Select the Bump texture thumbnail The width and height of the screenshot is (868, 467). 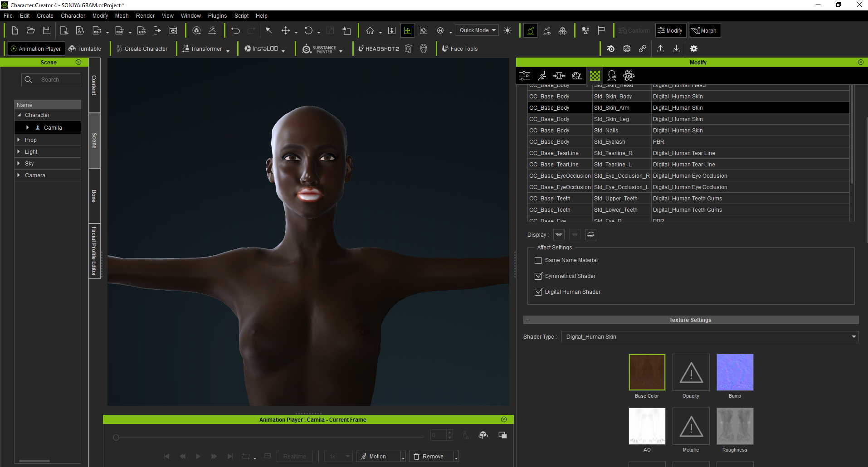735,372
